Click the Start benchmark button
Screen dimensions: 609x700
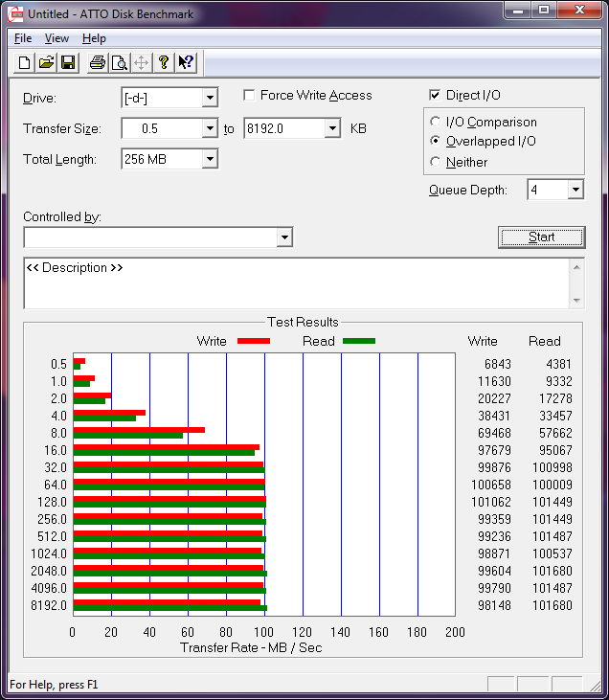point(542,237)
